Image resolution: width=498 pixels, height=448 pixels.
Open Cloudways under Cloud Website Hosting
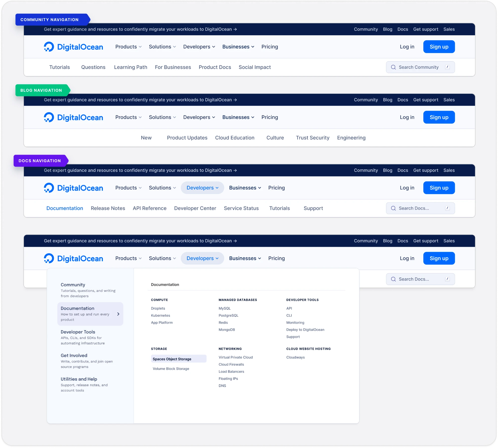click(x=296, y=357)
